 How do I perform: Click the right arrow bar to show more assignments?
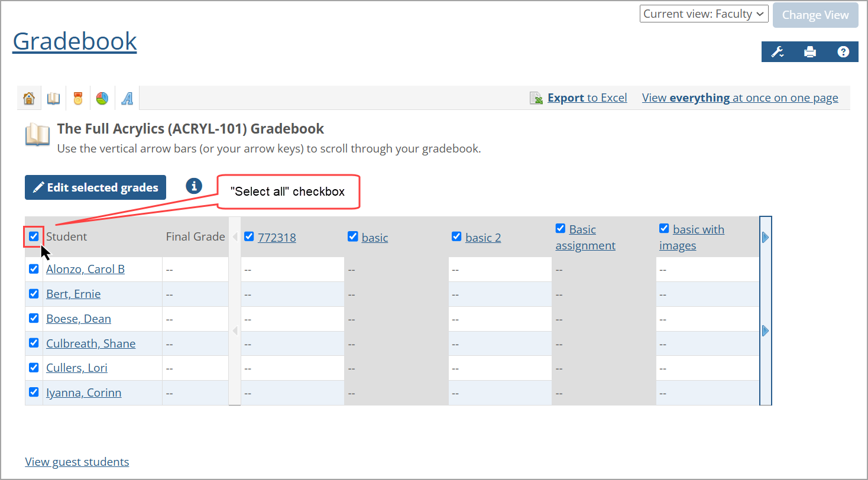coord(766,311)
